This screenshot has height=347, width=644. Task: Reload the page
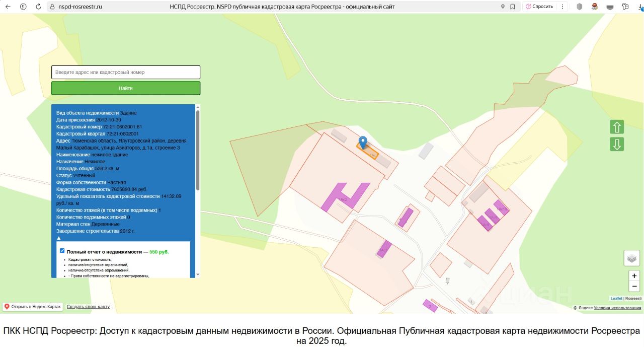[x=38, y=7]
